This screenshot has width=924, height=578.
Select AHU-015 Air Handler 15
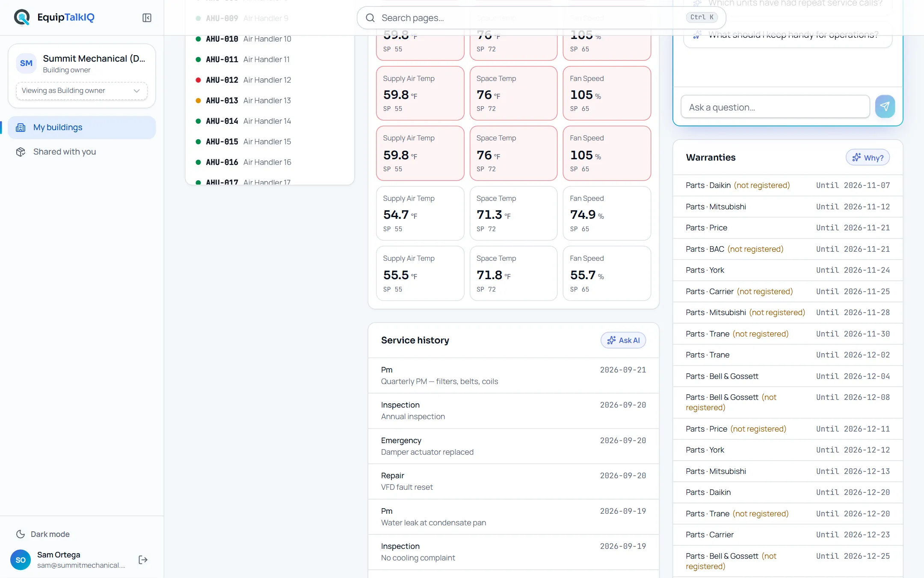[x=270, y=142]
